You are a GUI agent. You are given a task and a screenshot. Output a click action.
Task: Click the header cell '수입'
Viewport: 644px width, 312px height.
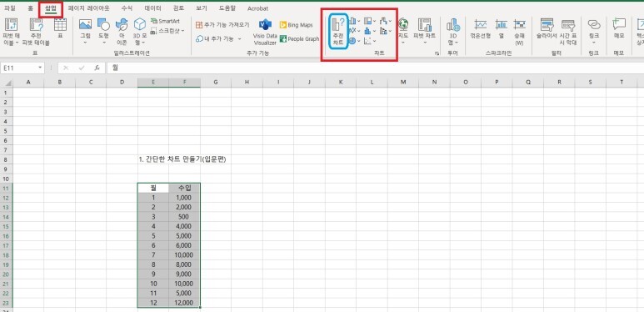tap(184, 188)
